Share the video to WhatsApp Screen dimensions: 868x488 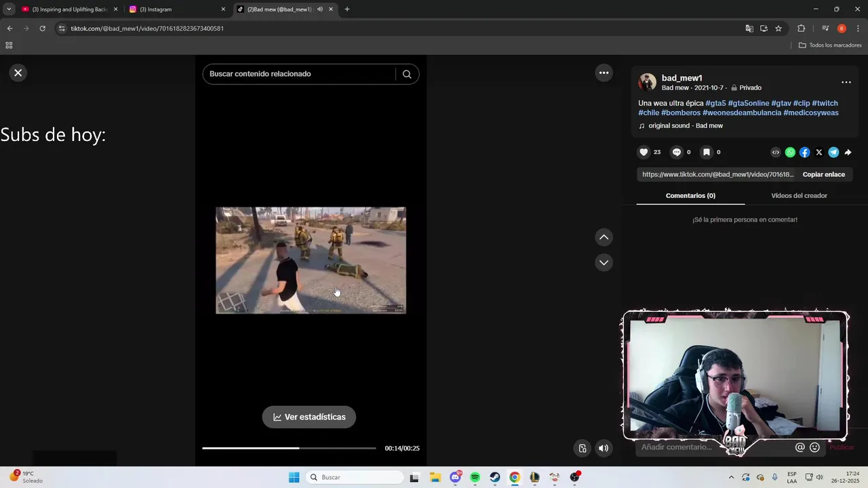790,152
